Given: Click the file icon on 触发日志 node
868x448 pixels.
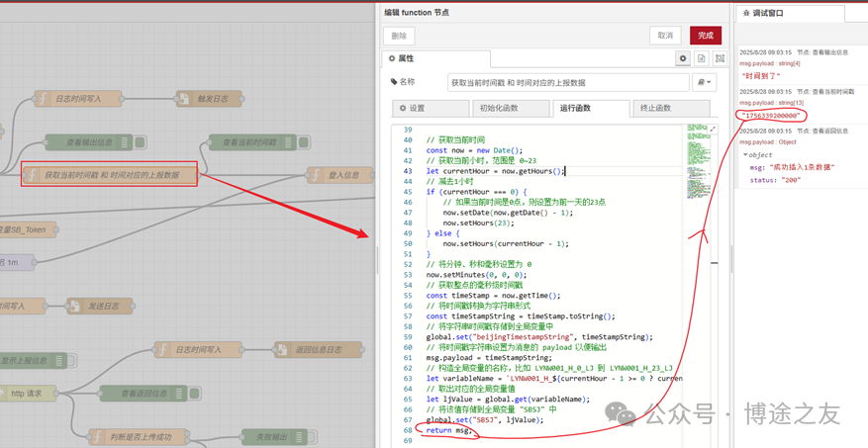Looking at the screenshot, I should click(x=184, y=99).
